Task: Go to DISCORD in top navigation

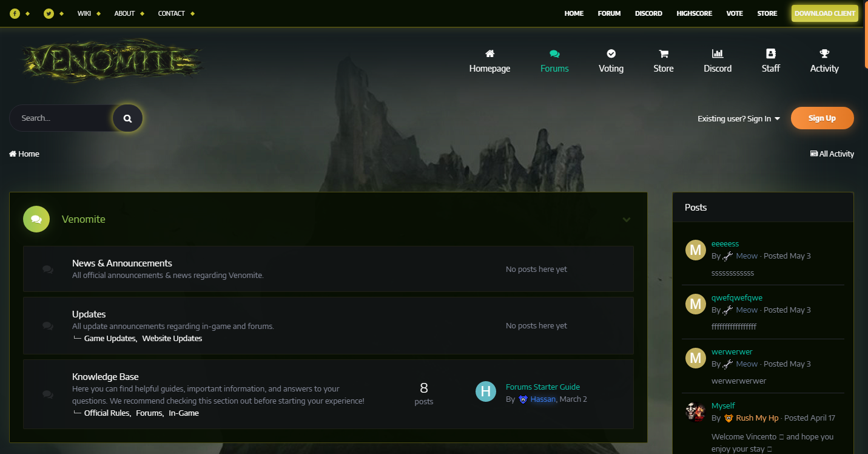Action: 648,13
